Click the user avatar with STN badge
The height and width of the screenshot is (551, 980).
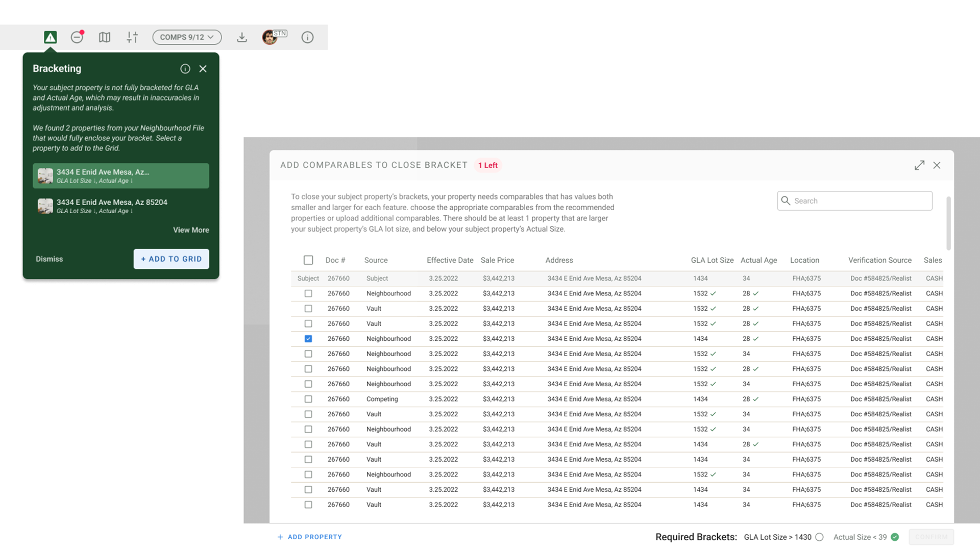tap(270, 37)
